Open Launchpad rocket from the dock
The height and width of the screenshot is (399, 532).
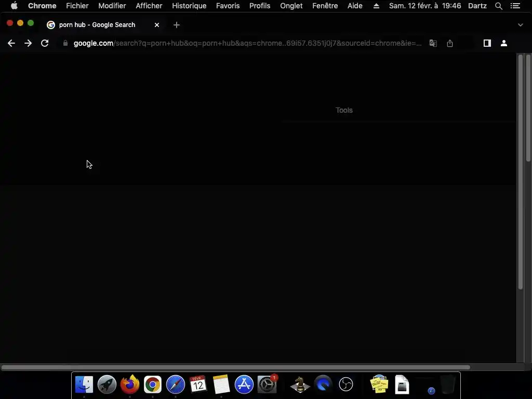tap(107, 385)
